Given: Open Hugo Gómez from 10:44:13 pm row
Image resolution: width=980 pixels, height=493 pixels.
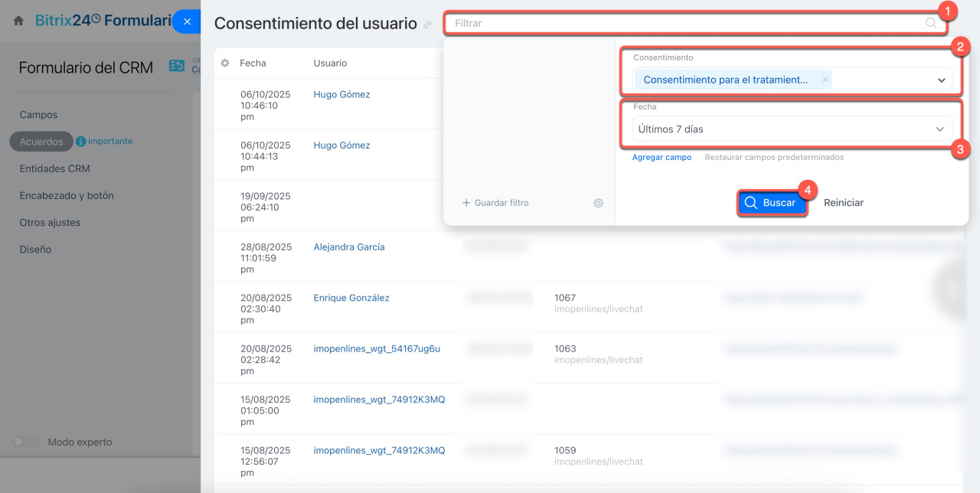Looking at the screenshot, I should tap(341, 145).
